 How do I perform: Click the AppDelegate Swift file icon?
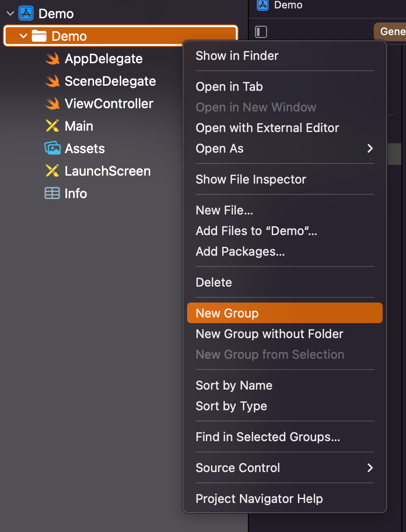[52, 59]
